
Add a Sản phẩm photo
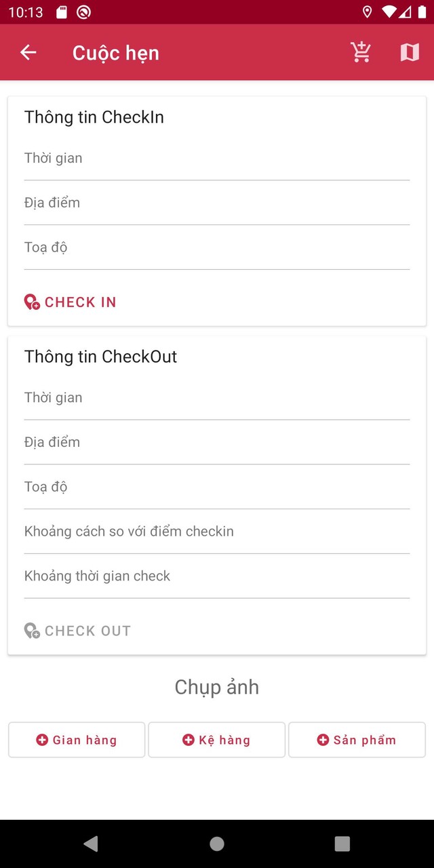coord(357,740)
